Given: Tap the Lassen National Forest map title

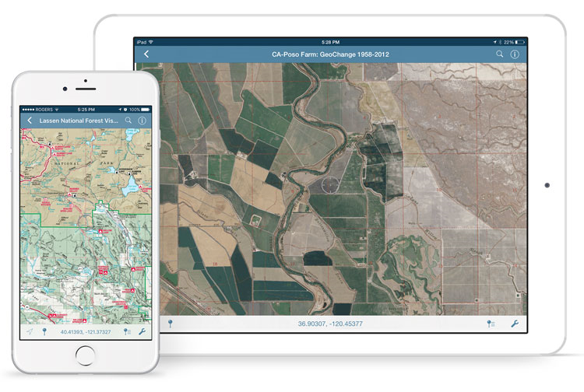Looking at the screenshot, I should 79,121.
